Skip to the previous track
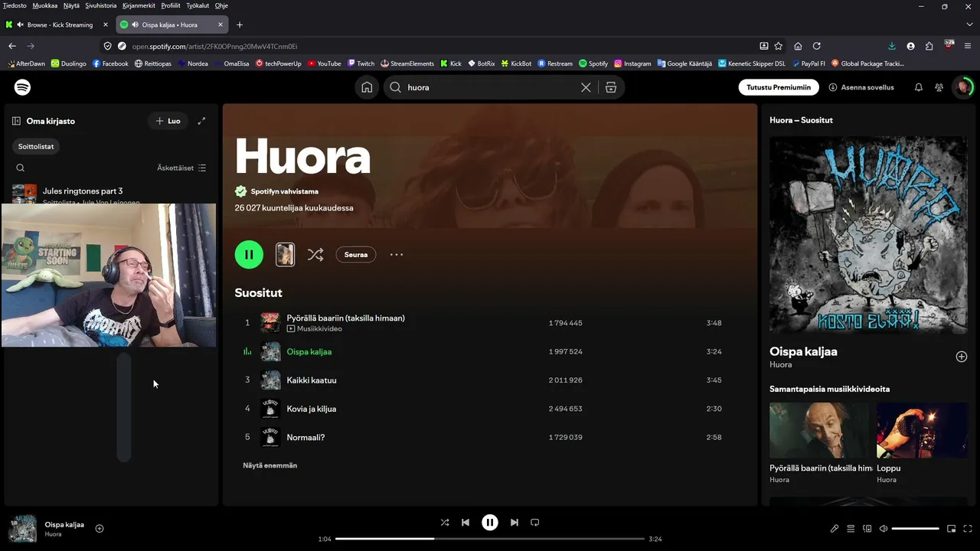The width and height of the screenshot is (980, 551). click(465, 523)
